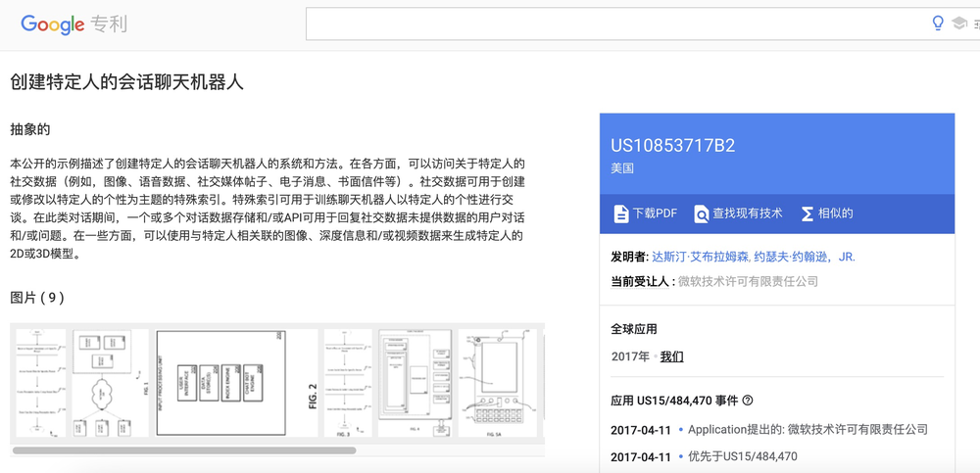Open the FIG. 4 block diagram thumbnail
Image resolution: width=980 pixels, height=473 pixels.
415,383
